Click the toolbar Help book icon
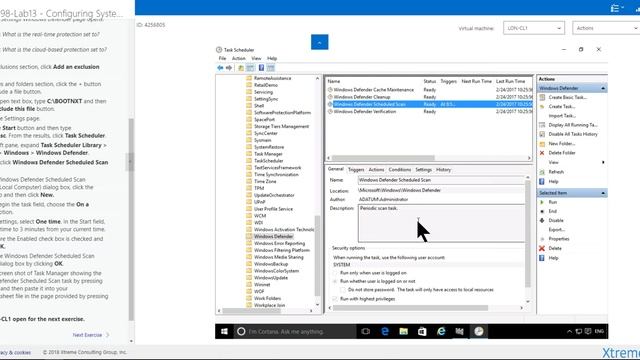 point(261,68)
